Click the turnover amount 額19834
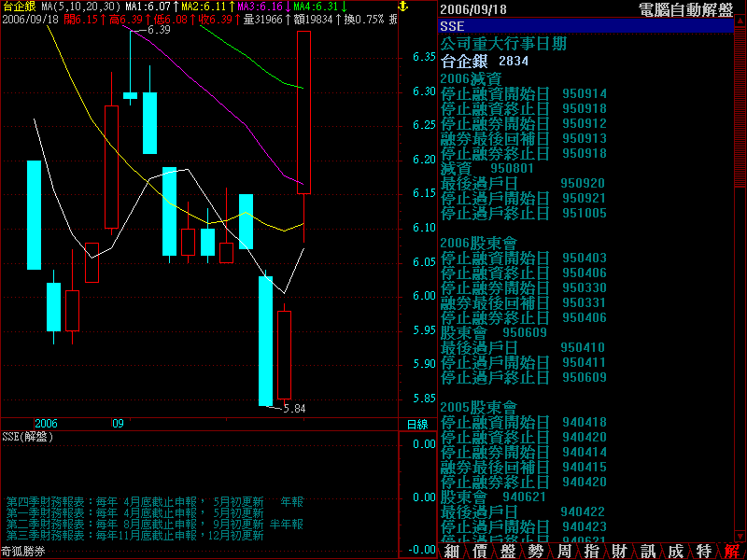This screenshot has width=747, height=560. pyautogui.click(x=317, y=20)
